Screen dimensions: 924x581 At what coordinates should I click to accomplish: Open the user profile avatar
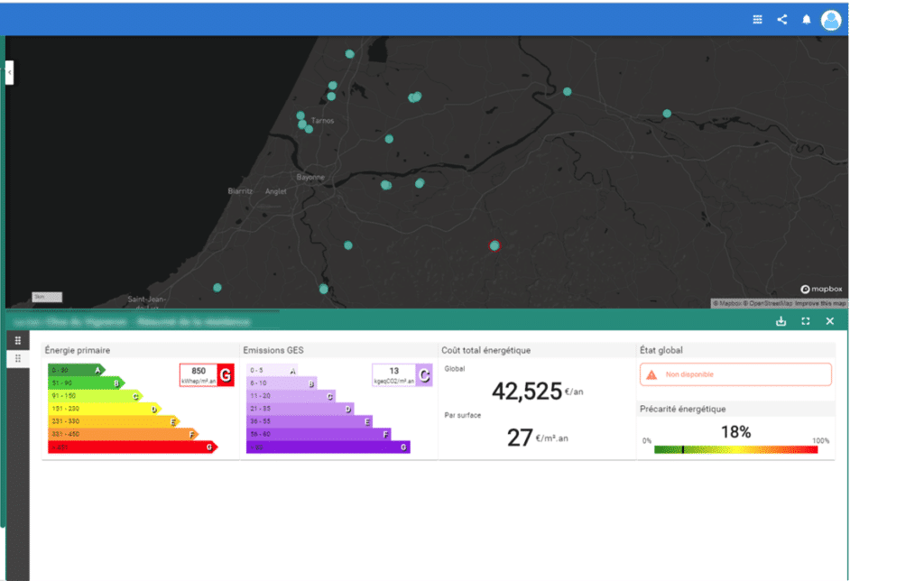[831, 20]
